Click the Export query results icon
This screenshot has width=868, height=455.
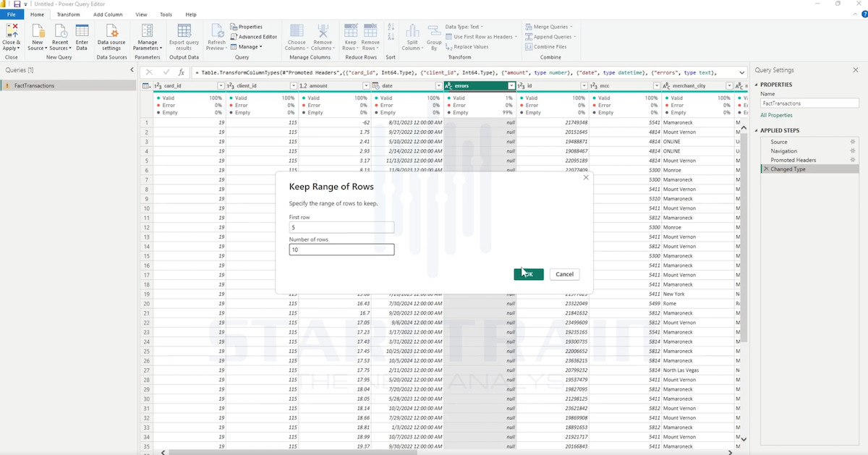(x=184, y=31)
